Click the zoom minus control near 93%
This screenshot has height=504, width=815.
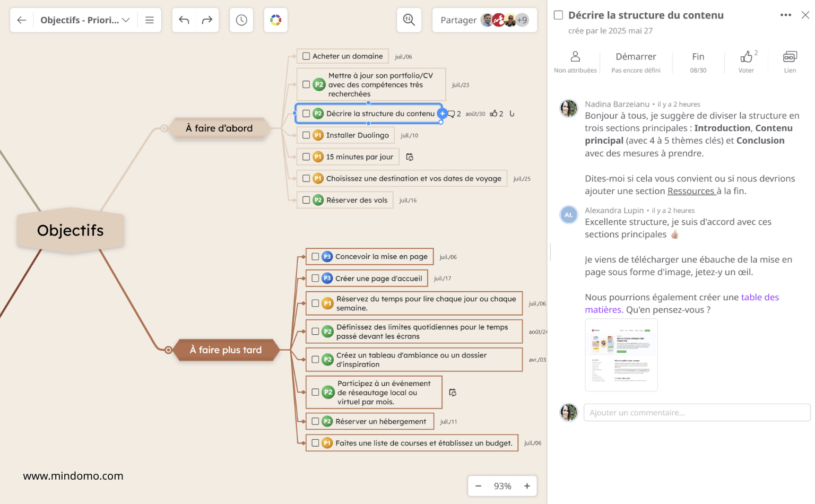tap(478, 485)
